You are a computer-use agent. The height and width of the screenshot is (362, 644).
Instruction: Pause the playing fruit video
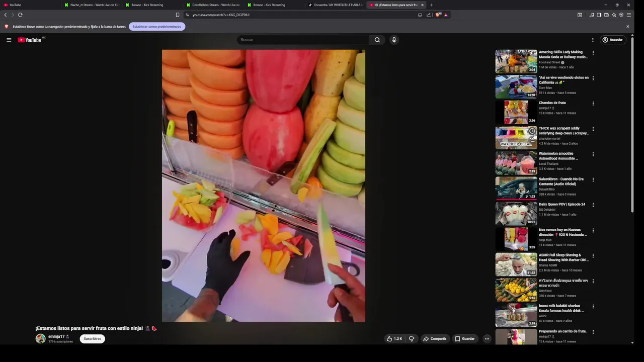pyautogui.click(x=263, y=186)
